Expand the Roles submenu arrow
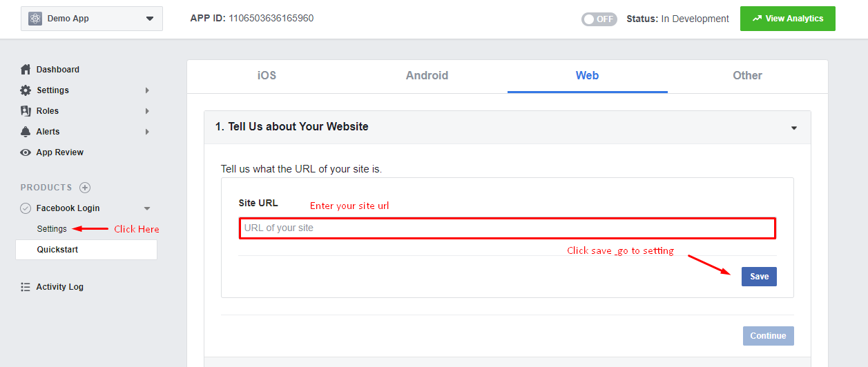868x367 pixels. pyautogui.click(x=147, y=111)
